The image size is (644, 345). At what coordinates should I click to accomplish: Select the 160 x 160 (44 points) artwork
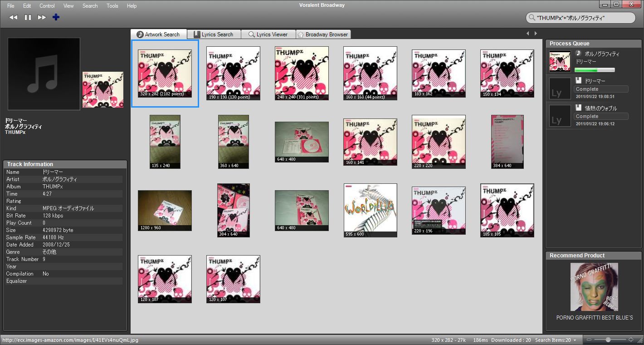[370, 73]
